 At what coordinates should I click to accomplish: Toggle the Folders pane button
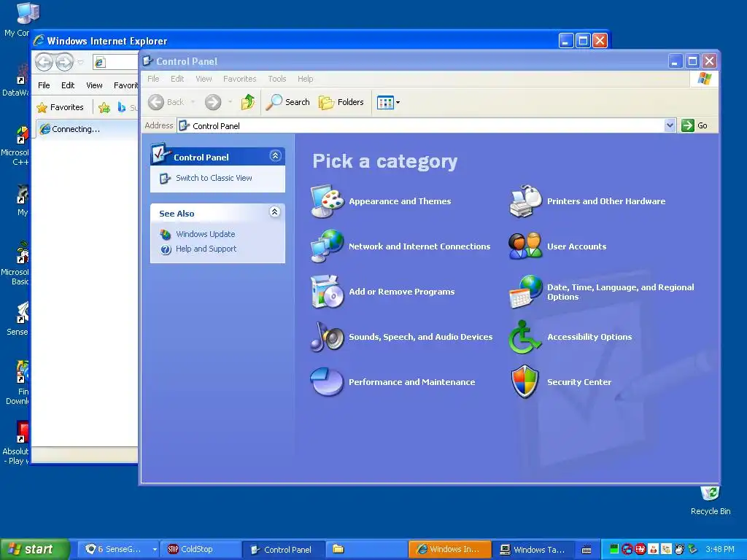pyautogui.click(x=341, y=102)
